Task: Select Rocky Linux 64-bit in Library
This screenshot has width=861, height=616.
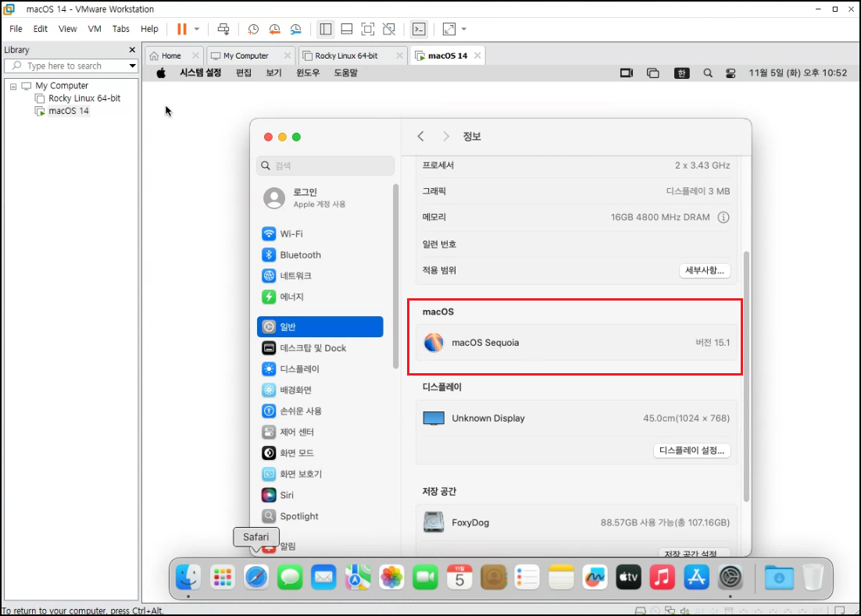Action: (x=84, y=98)
